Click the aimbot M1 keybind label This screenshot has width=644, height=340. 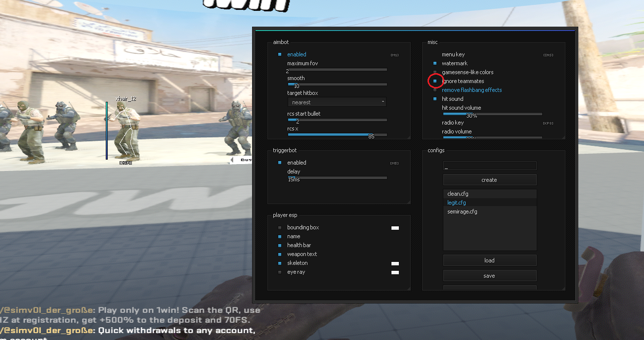tap(394, 55)
